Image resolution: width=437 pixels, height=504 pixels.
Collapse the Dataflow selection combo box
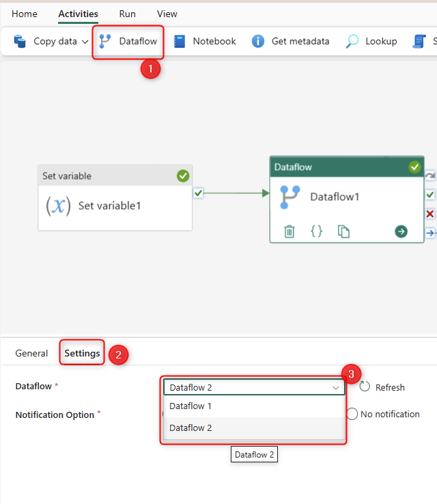(335, 387)
